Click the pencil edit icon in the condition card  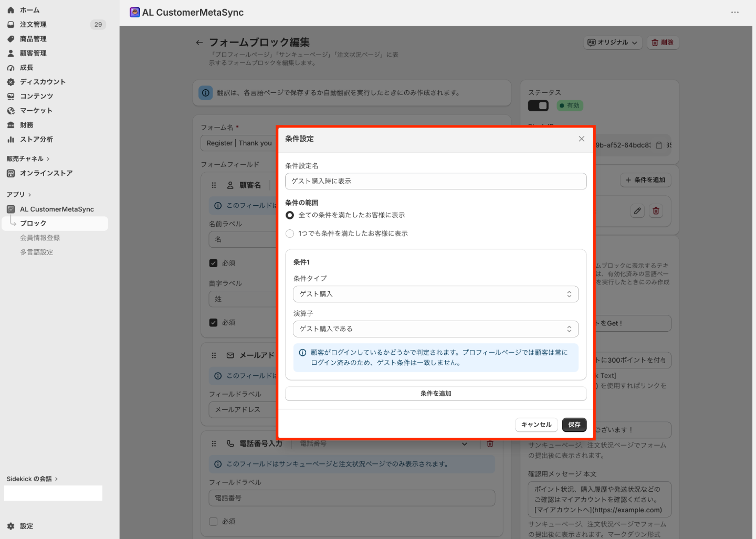click(637, 210)
